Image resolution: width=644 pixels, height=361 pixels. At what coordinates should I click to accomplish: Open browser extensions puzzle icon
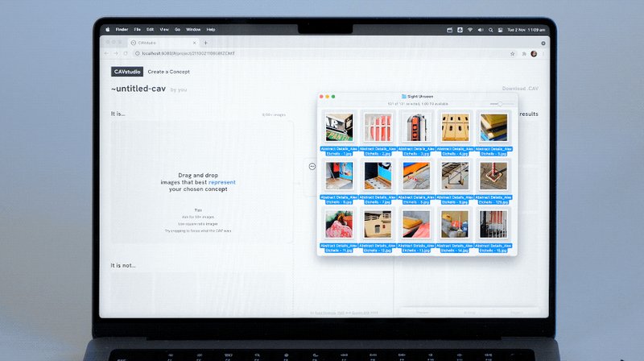524,54
